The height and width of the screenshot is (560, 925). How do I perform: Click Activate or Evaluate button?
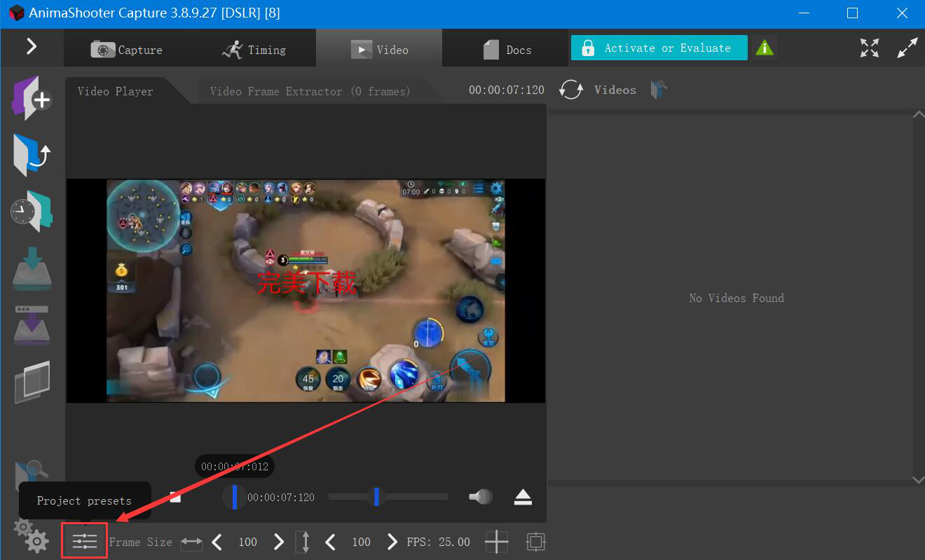pyautogui.click(x=659, y=48)
